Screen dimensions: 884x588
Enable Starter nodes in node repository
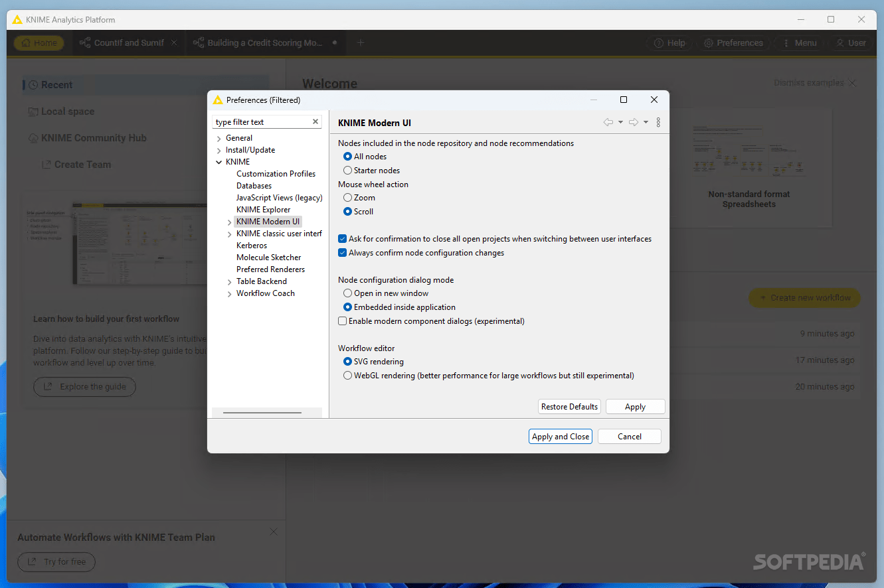[x=347, y=170]
